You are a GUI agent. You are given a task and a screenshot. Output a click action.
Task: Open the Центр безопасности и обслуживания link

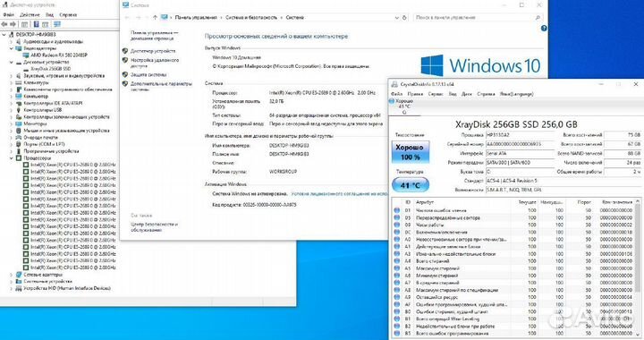155,227
